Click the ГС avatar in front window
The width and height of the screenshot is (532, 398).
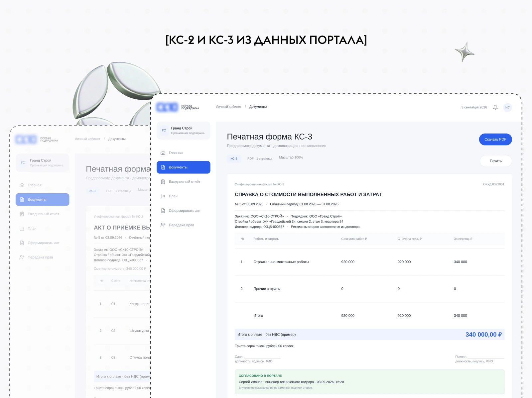click(x=164, y=130)
